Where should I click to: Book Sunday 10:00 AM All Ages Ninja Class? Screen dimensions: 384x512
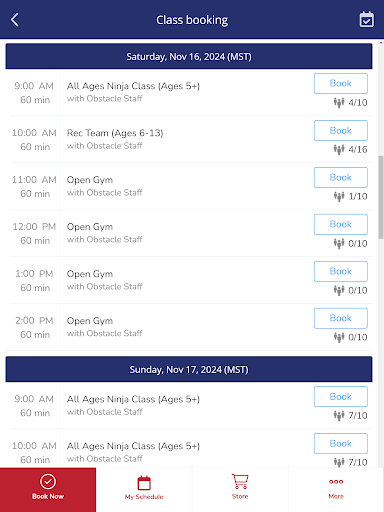pyautogui.click(x=341, y=444)
